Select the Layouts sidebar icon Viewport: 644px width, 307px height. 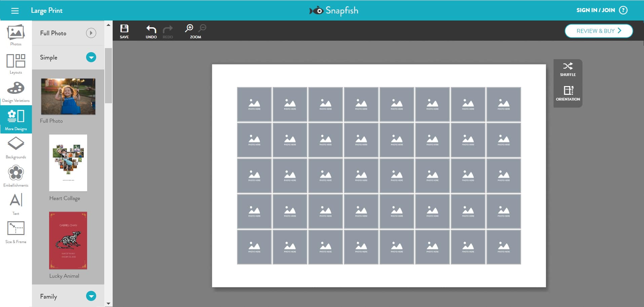tap(15, 63)
